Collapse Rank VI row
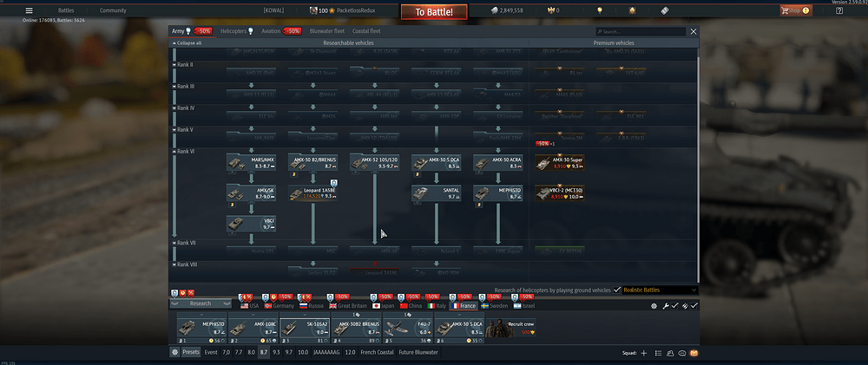This screenshot has height=365, width=868. click(184, 151)
